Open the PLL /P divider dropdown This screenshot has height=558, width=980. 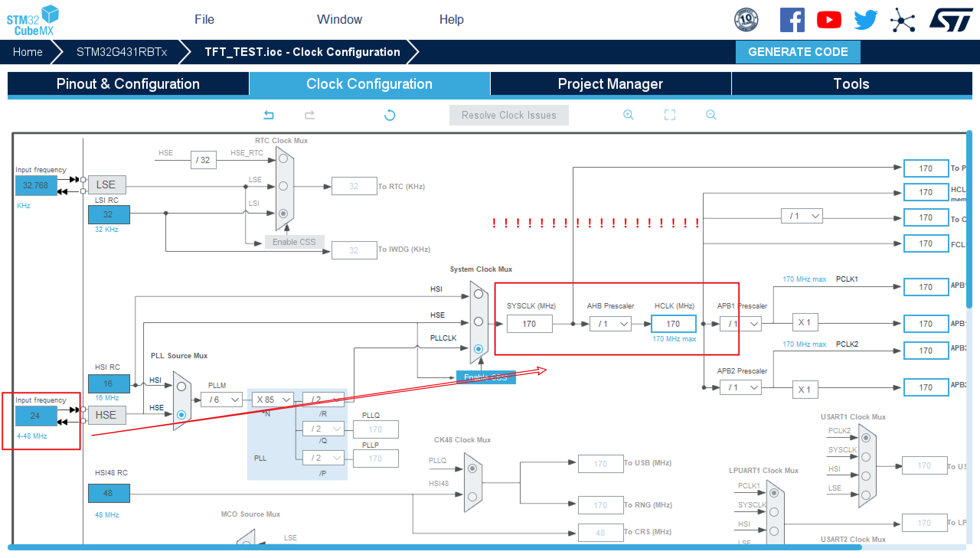point(323,458)
